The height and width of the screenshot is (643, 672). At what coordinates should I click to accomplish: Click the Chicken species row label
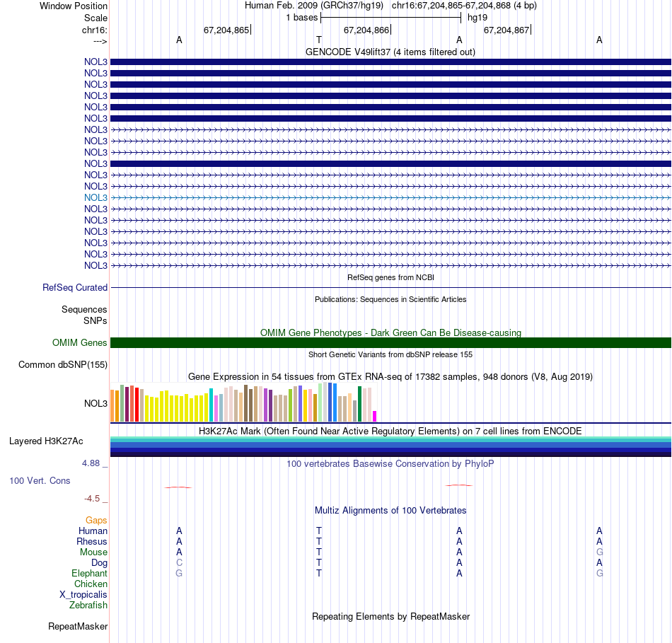[x=91, y=584]
